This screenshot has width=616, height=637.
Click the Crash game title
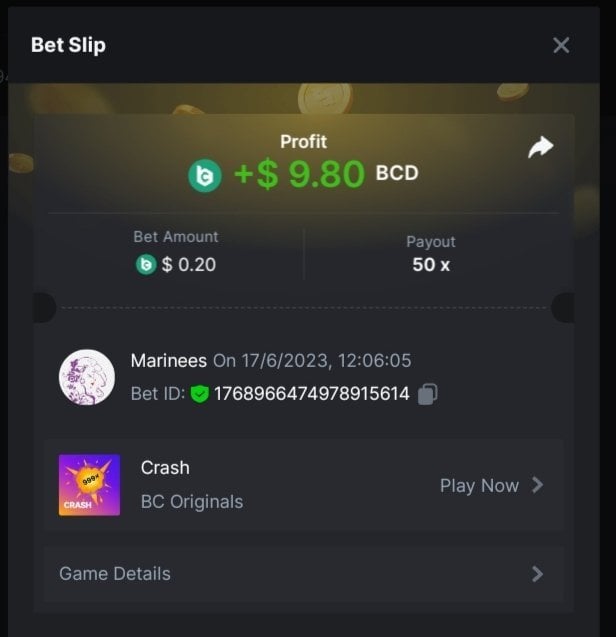coord(165,468)
